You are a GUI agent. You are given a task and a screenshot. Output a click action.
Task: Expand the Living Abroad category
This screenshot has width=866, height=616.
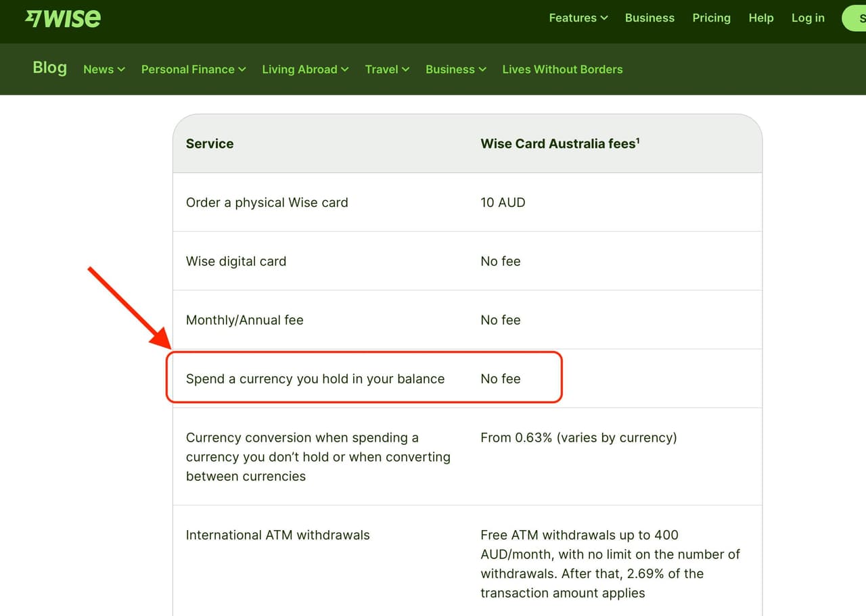click(x=305, y=69)
